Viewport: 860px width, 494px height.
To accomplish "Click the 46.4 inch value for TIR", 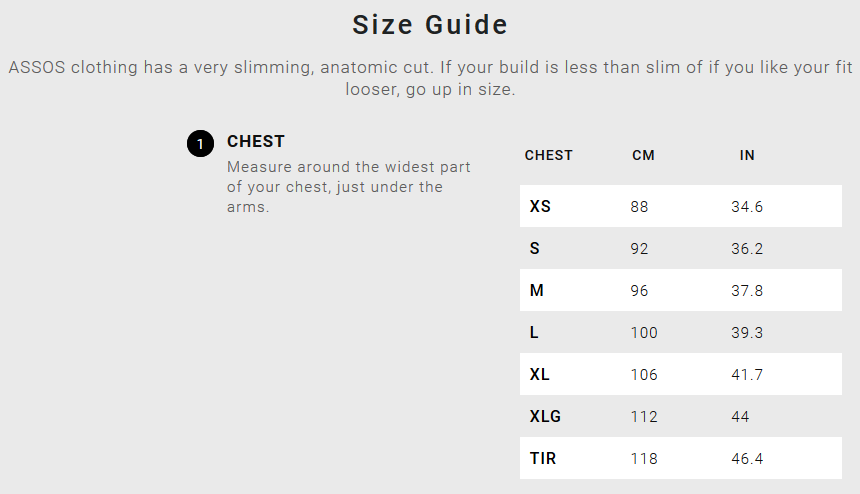I will point(747,459).
